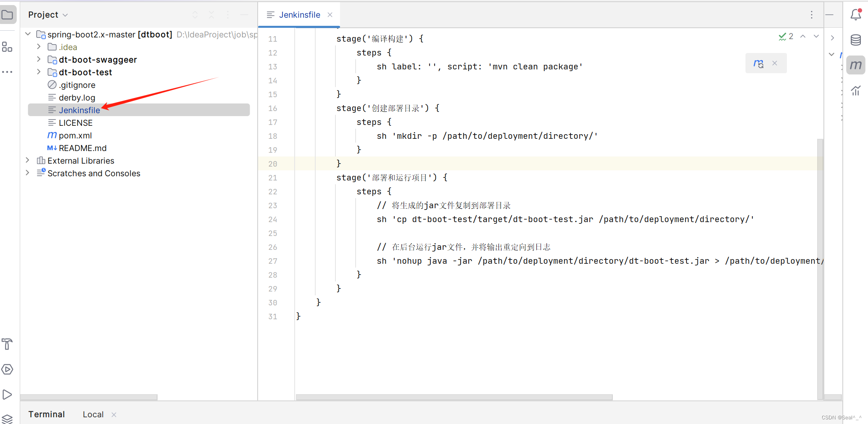Expand the dt-boot-swaggeer folder

point(38,59)
